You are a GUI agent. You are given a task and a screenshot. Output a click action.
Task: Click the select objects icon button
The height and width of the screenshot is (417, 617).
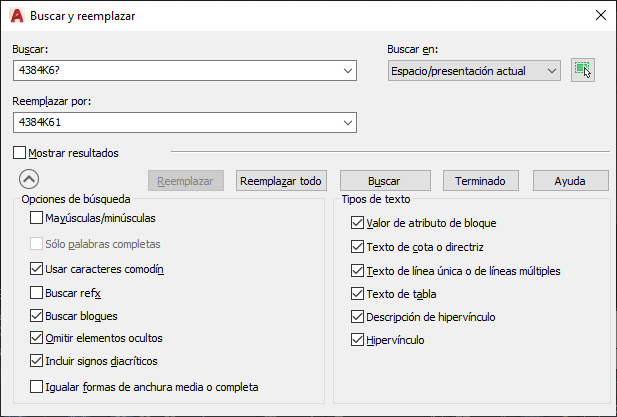point(583,70)
